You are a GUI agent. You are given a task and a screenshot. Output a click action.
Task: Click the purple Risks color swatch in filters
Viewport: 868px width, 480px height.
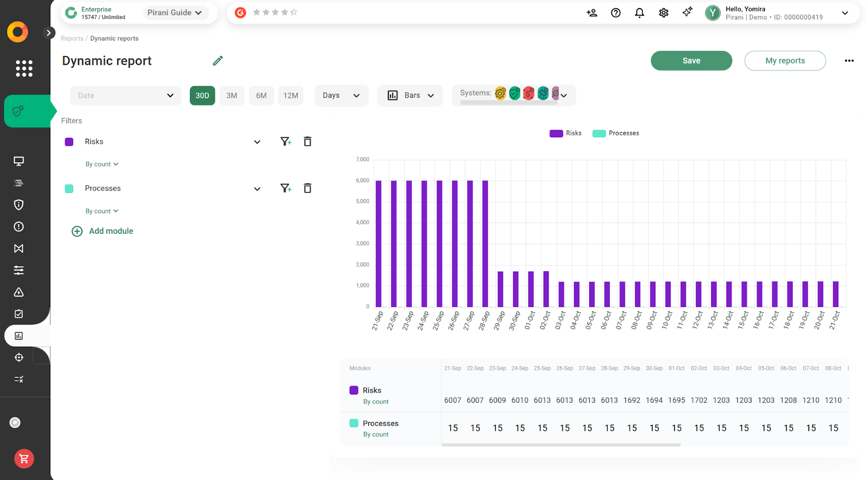[x=69, y=142]
